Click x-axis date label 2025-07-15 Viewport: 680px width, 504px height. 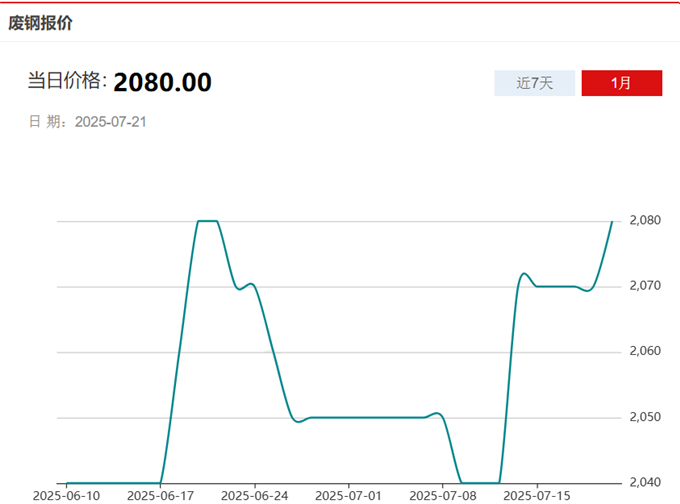[x=535, y=495]
